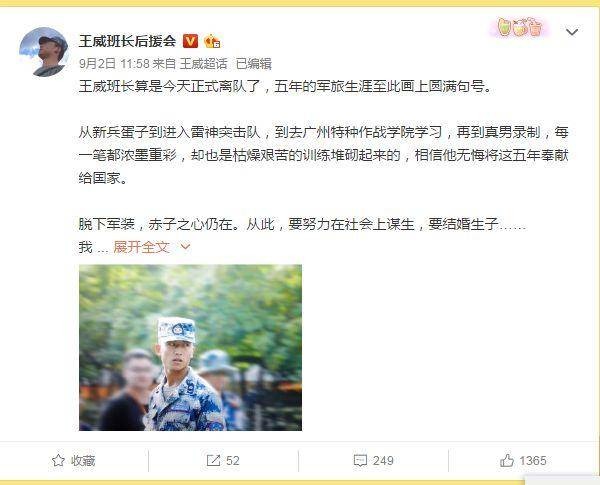Click the repost share icon

[x=213, y=460]
